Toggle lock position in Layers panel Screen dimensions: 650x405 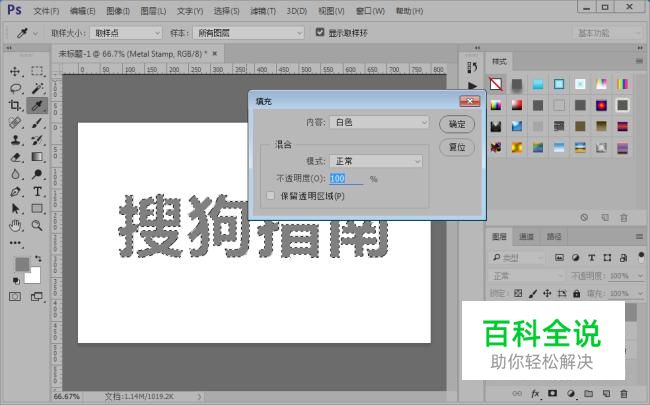(x=547, y=293)
